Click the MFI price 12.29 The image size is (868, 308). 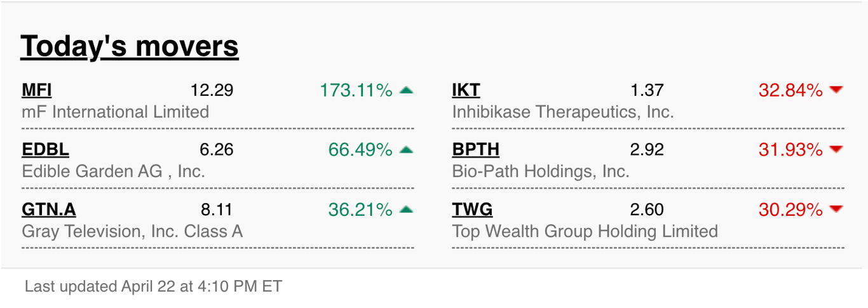coord(212,91)
